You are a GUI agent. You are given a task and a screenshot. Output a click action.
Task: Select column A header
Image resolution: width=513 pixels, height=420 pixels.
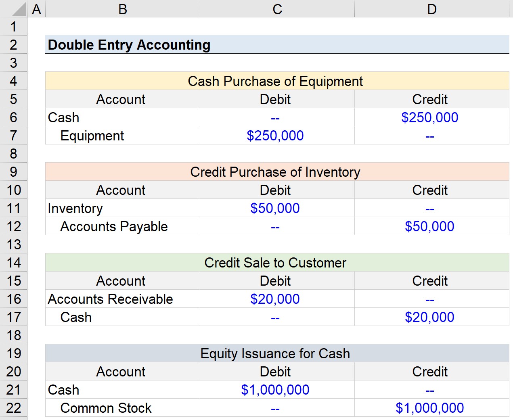[x=36, y=9]
